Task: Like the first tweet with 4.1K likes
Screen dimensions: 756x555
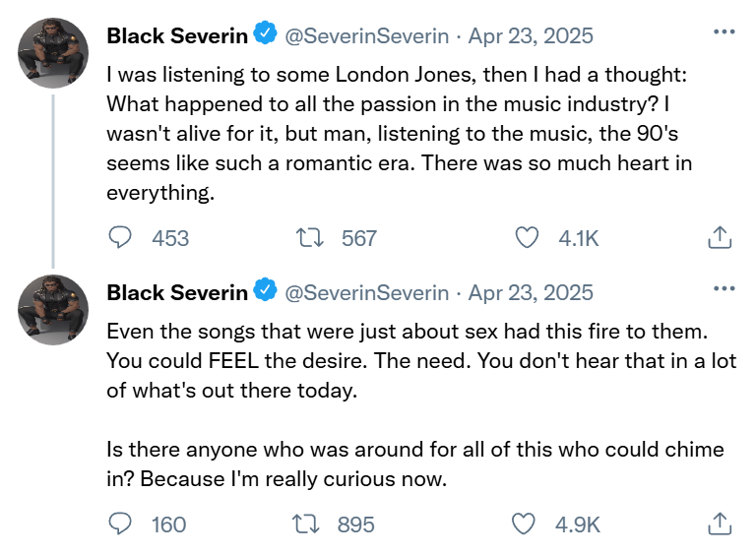Action: point(529,237)
